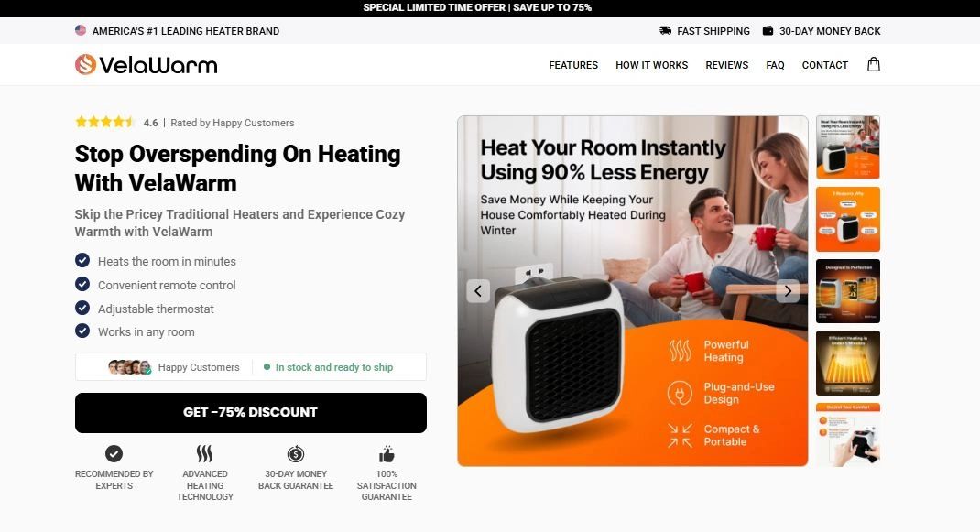Click the American flag icon
Image resolution: width=980 pixels, height=532 pixels.
click(x=81, y=30)
